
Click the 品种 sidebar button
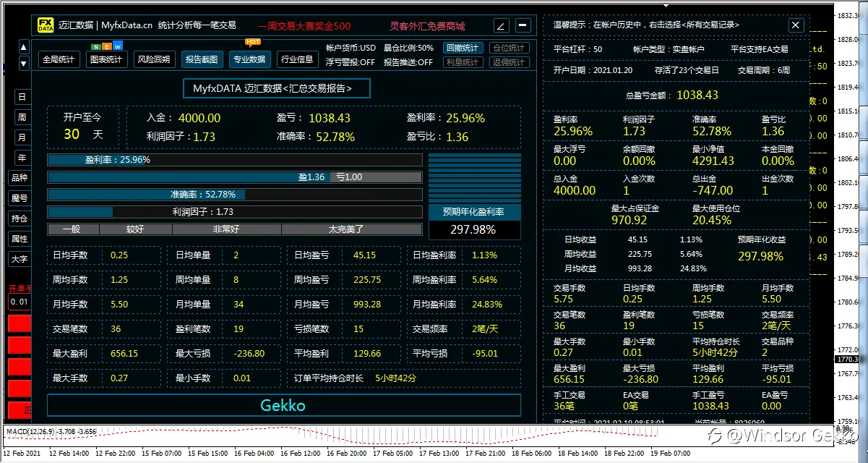[x=19, y=178]
